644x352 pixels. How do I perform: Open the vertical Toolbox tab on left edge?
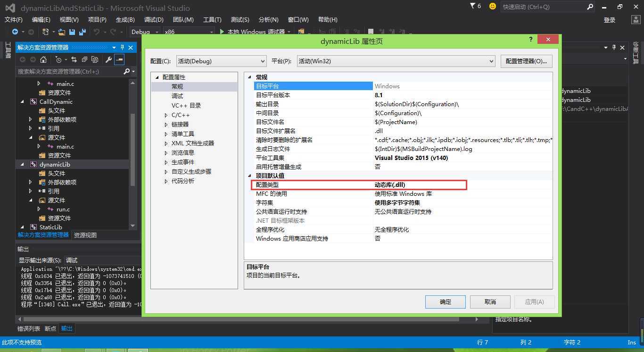8,50
